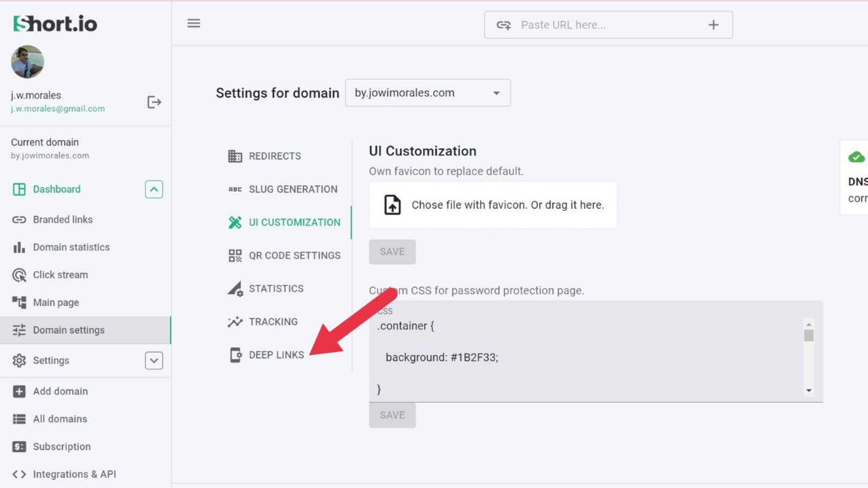Viewport: 868px width, 488px height.
Task: Go to Main page
Action: pos(56,303)
